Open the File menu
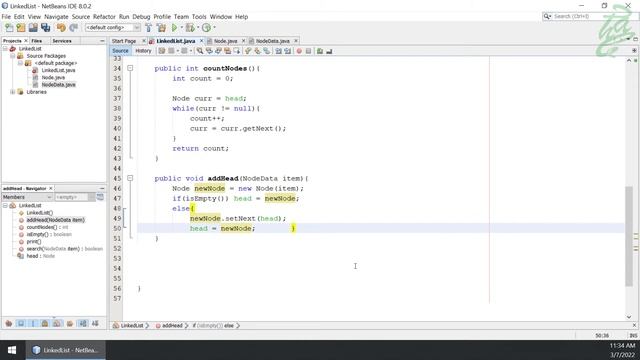 coord(6,17)
